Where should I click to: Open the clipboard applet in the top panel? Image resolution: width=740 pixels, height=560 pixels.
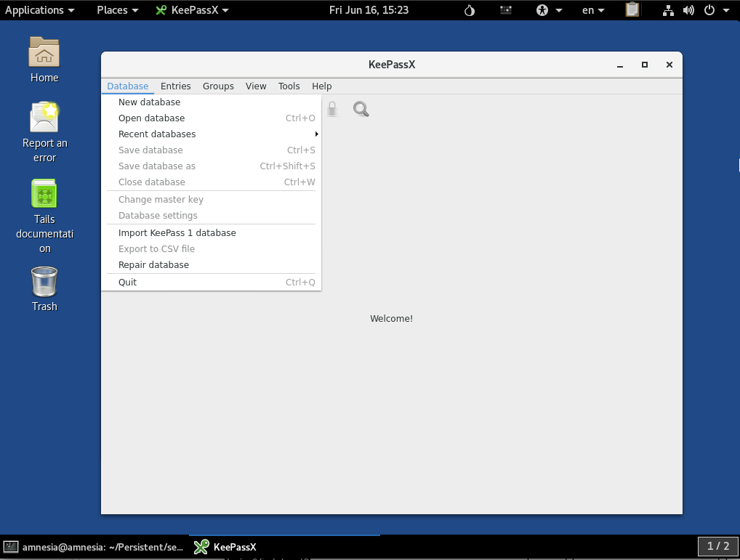point(632,10)
